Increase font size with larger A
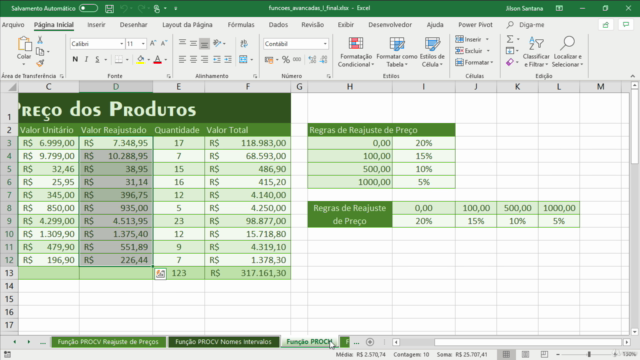The height and width of the screenshot is (360, 640). (x=153, y=43)
